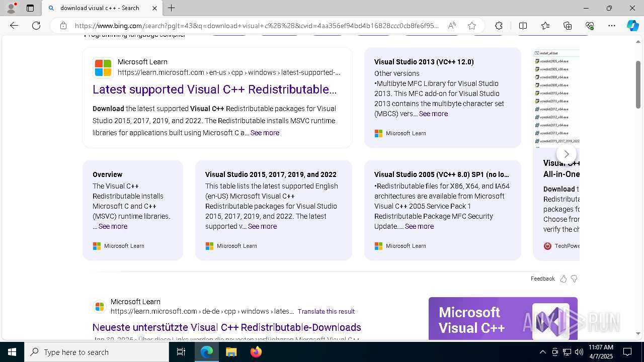Open tab actions menu
This screenshot has height=362, width=644.
30,8
